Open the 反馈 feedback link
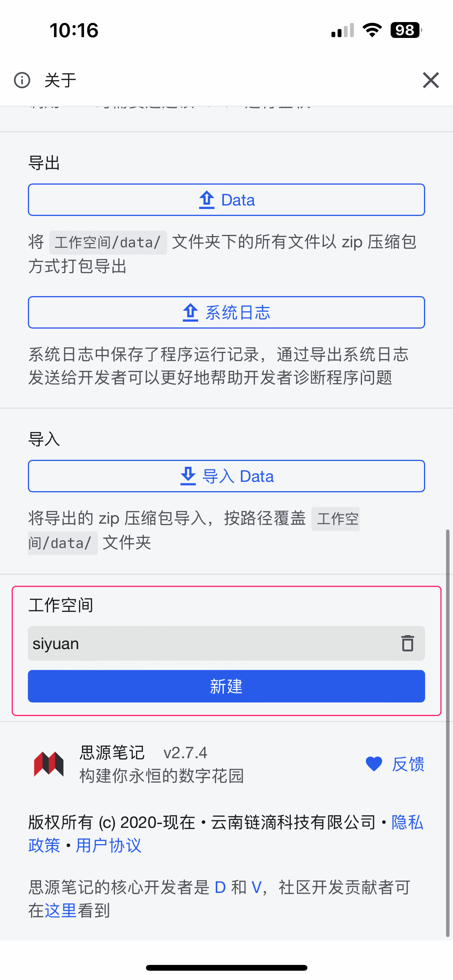 pos(408,764)
